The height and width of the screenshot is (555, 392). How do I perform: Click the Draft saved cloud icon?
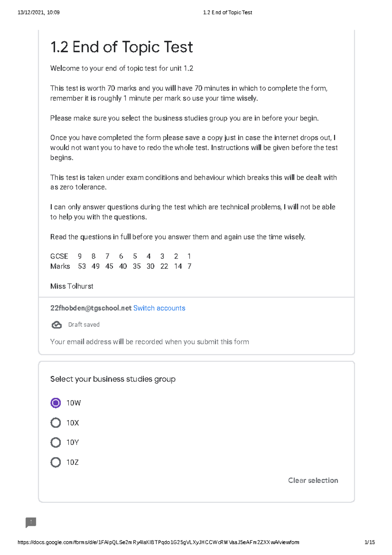pyautogui.click(x=57, y=325)
